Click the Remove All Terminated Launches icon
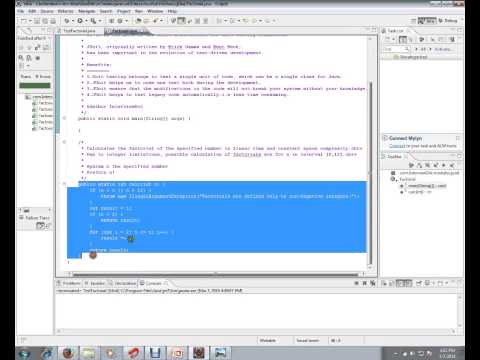Screen dimensions: 480x360 (x=373, y=283)
